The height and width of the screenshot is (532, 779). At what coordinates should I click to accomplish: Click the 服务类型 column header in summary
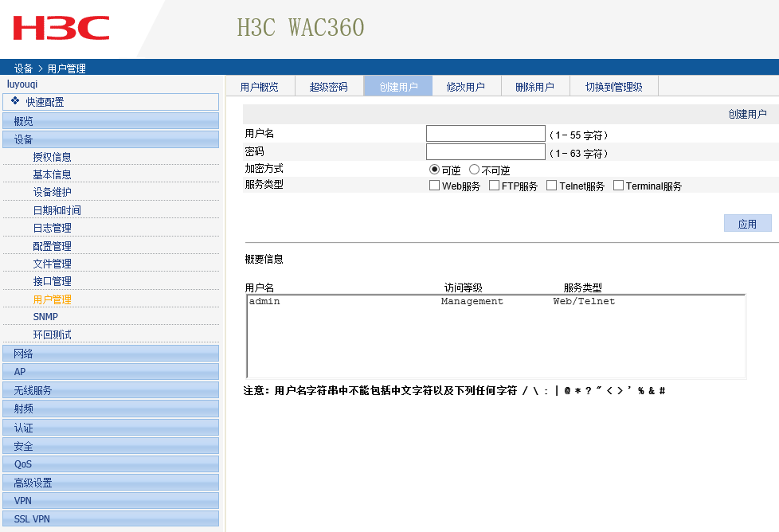pyautogui.click(x=582, y=288)
